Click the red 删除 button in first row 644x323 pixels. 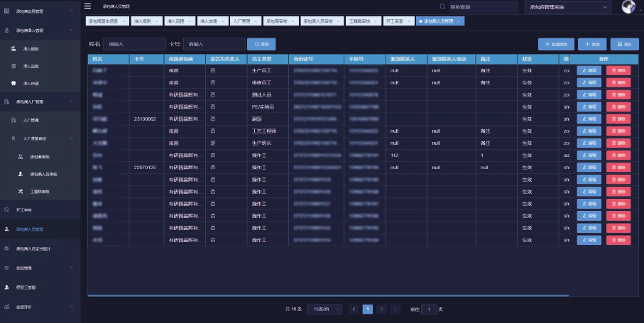(618, 71)
